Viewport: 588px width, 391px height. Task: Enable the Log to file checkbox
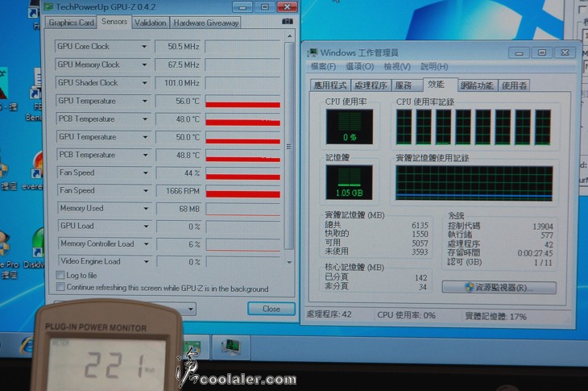pyautogui.click(x=60, y=275)
